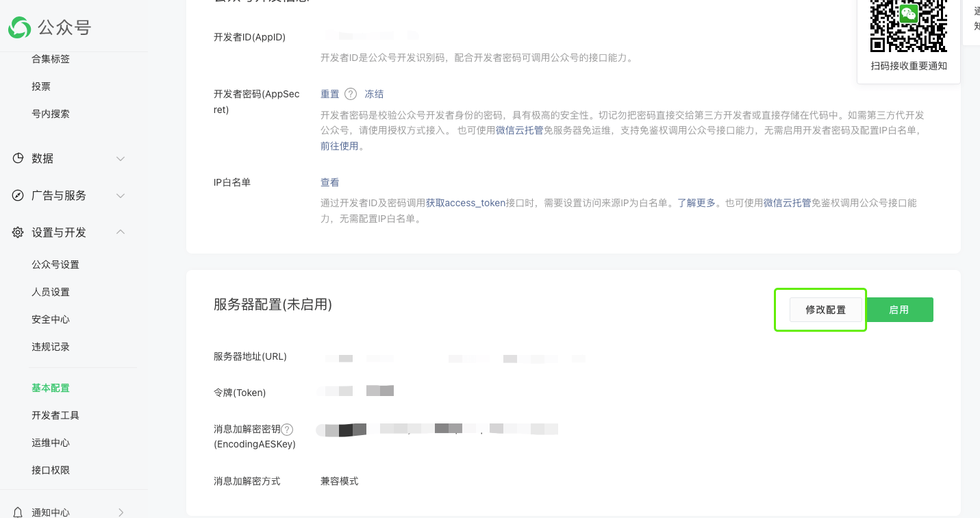This screenshot has height=518, width=980.
Task: Click the 设置与开发 menu label
Action: click(59, 232)
